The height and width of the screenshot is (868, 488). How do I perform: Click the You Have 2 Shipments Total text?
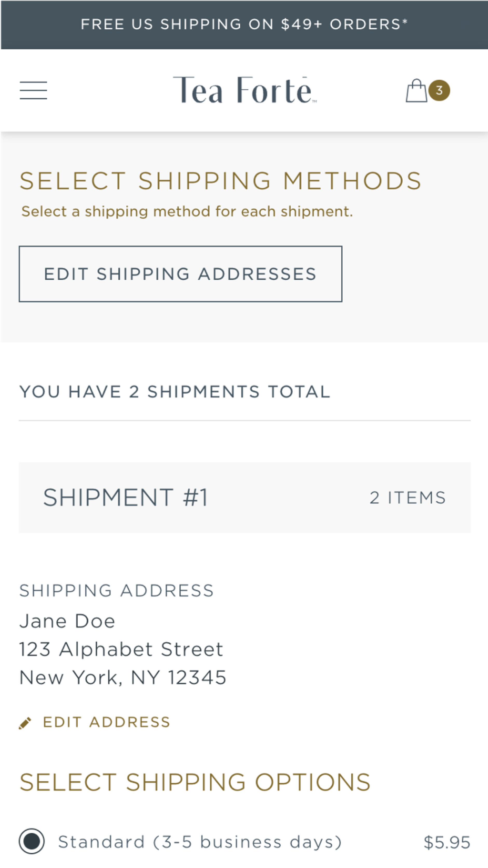(175, 392)
